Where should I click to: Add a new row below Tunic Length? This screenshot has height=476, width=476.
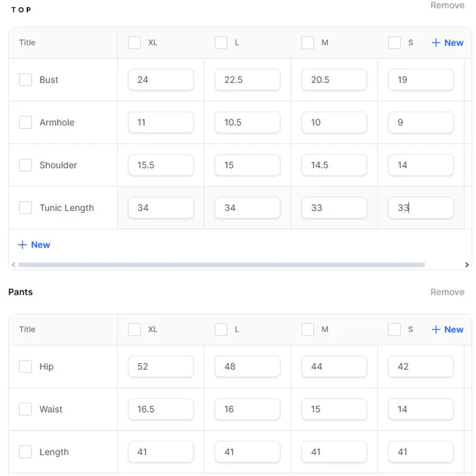34,245
